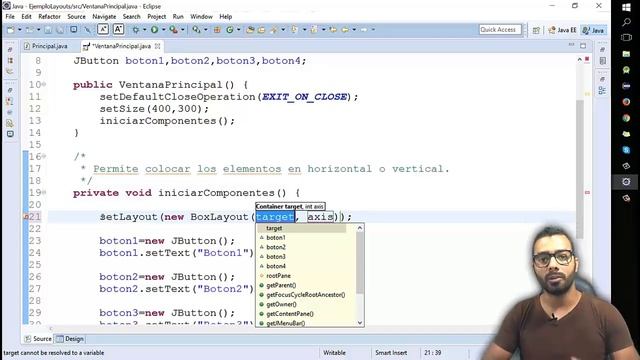The height and width of the screenshot is (360, 640).
Task: Click the larger A font-size toolbar button
Action: (x=118, y=29)
